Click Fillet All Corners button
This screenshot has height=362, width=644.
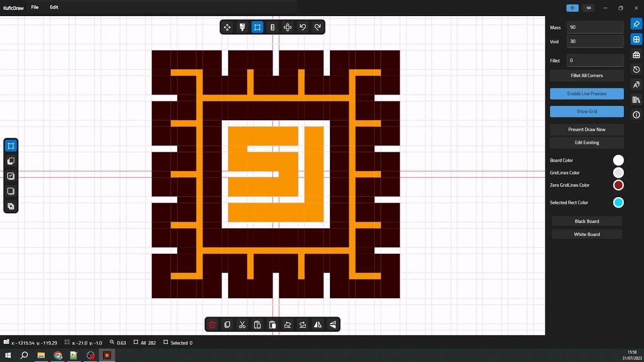tap(587, 75)
